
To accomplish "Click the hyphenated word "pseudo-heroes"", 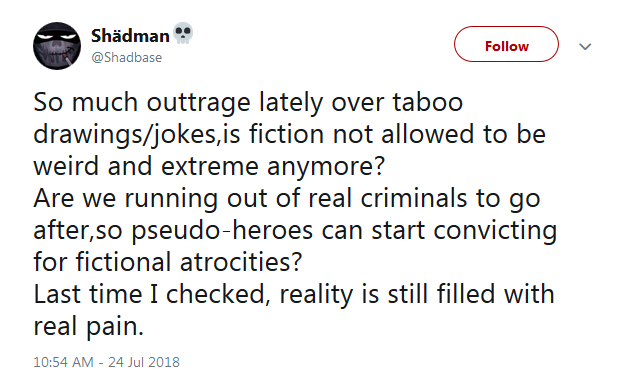I will coord(222,230).
